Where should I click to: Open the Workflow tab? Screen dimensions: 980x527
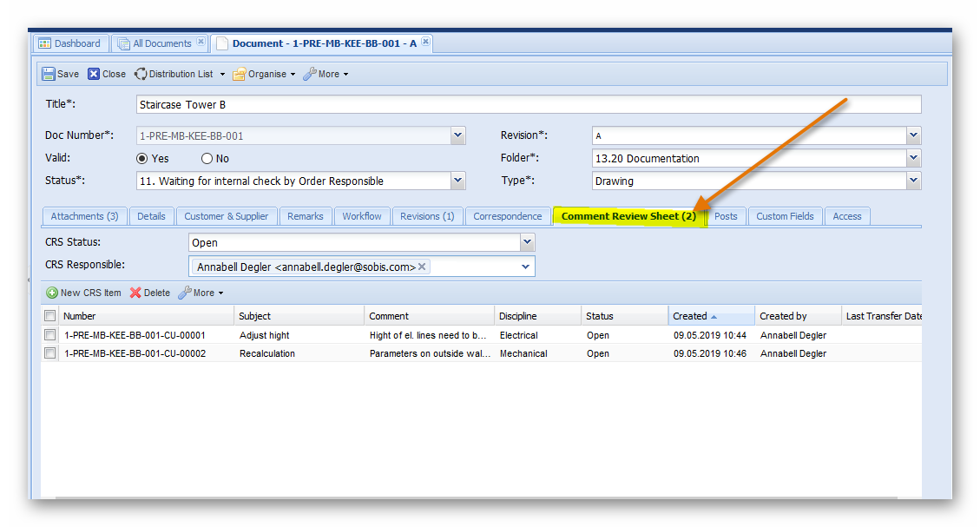coord(361,216)
